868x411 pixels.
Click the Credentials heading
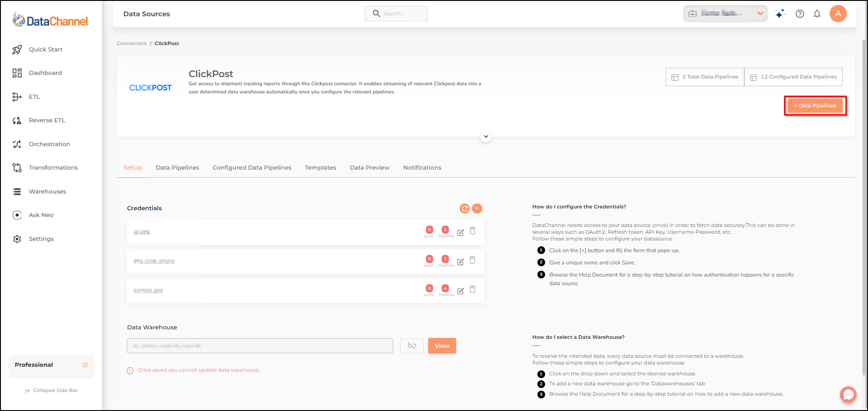[x=145, y=208]
